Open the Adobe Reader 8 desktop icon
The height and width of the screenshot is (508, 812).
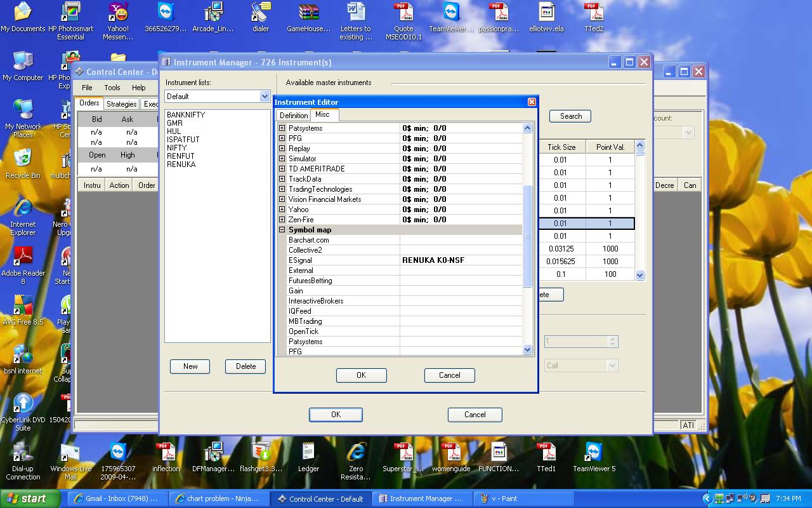tap(23, 256)
